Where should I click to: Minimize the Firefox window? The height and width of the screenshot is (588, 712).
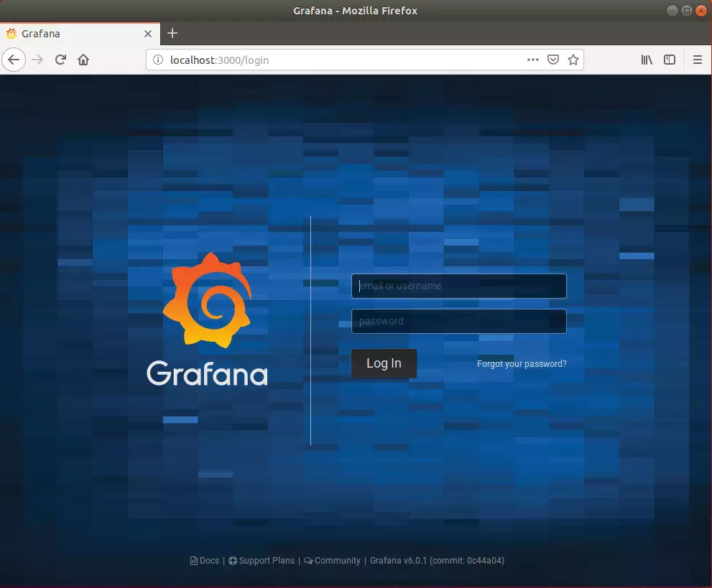coord(672,11)
